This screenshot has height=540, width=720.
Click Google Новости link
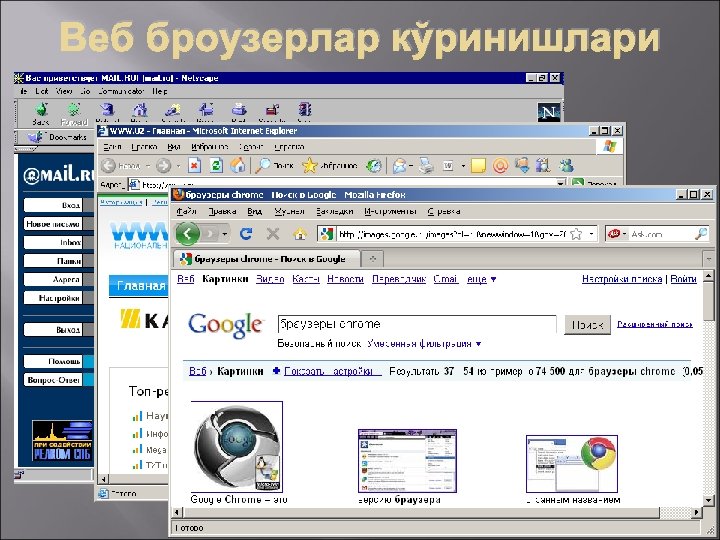pos(345,279)
